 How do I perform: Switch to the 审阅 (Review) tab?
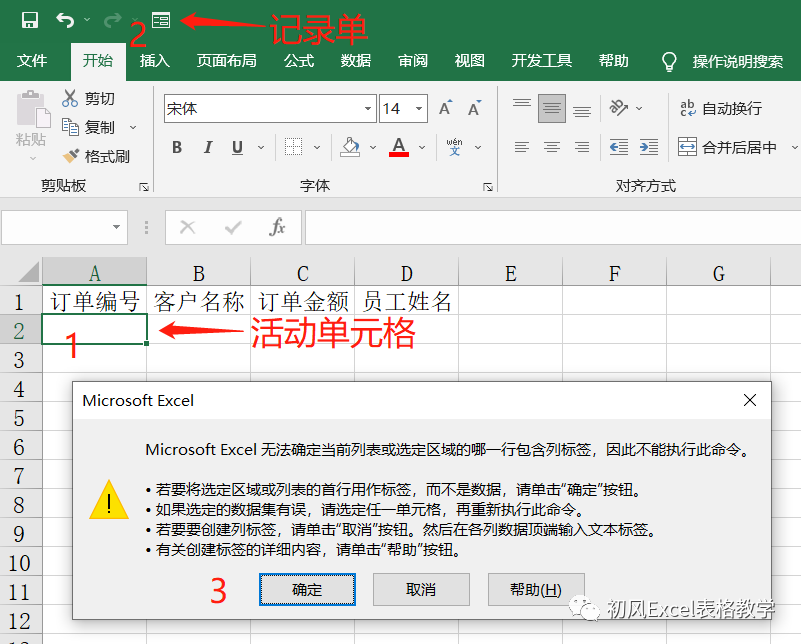coord(413,61)
